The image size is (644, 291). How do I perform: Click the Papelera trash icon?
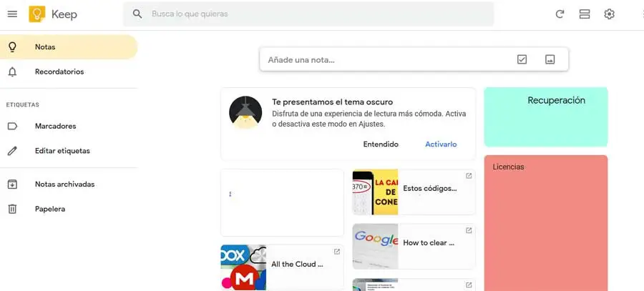click(12, 209)
